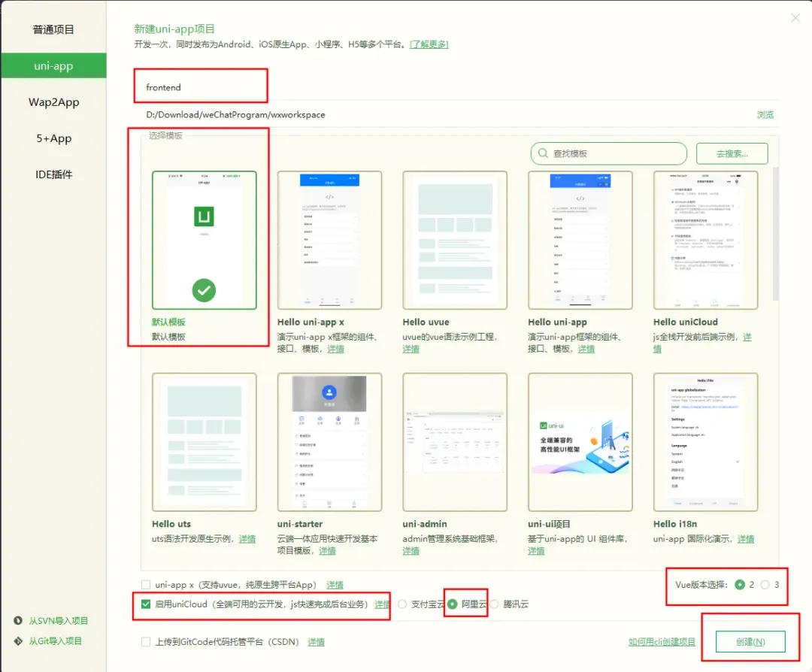This screenshot has width=812, height=672.
Task: Click the magnifier icon in template search
Action: 543,153
